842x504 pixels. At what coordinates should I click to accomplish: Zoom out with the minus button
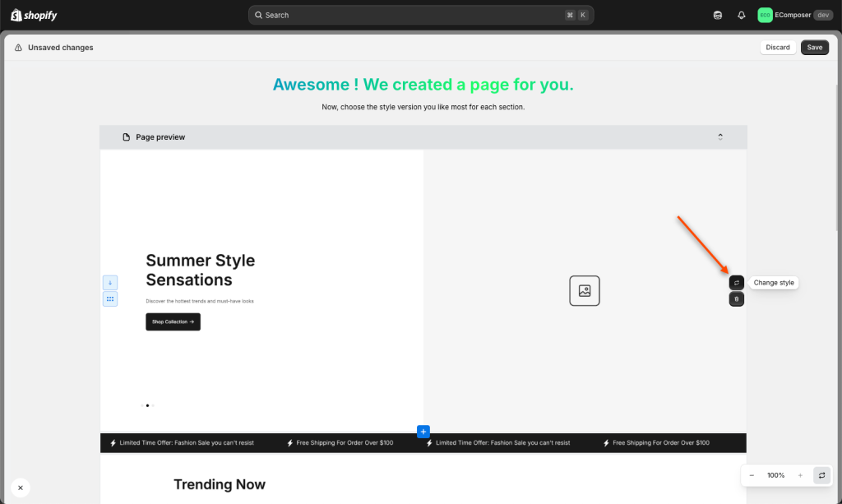click(752, 475)
